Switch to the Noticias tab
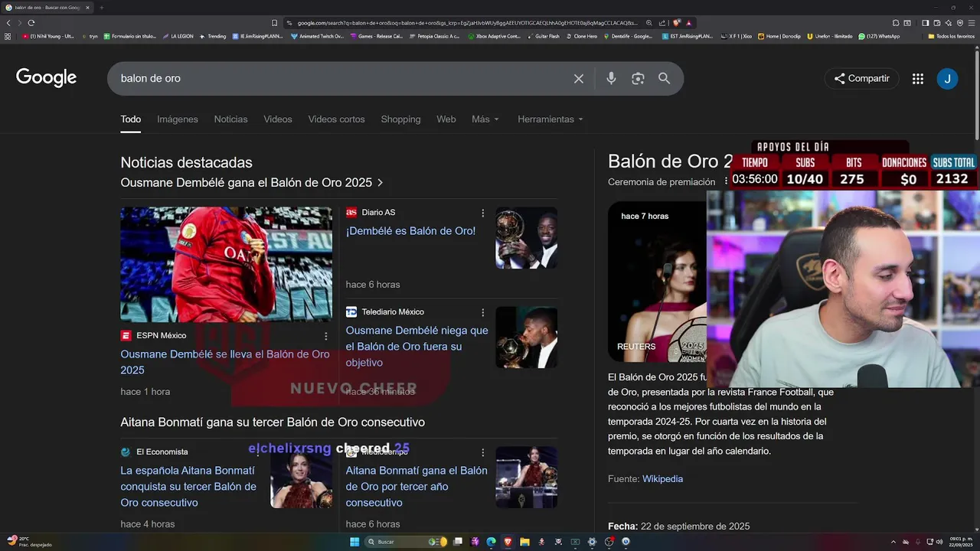This screenshot has height=551, width=980. [230, 119]
